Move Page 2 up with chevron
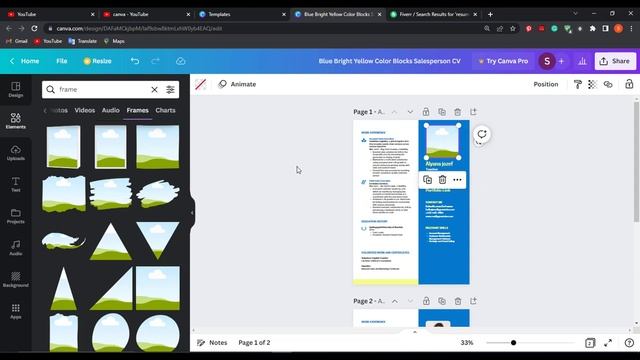Screen dimensions: 640x360 point(395,301)
